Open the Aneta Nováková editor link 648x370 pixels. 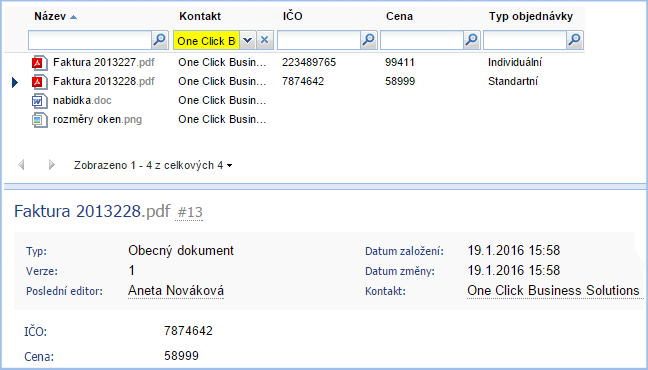pos(176,291)
